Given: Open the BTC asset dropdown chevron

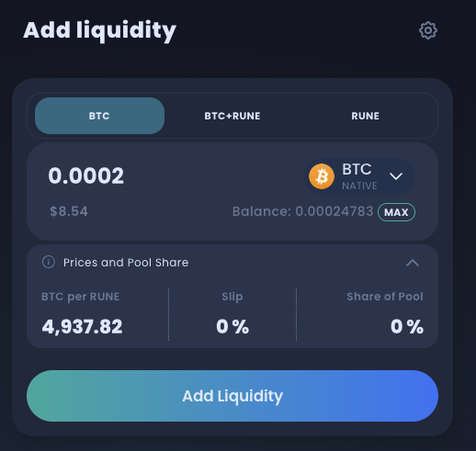Looking at the screenshot, I should [396, 176].
